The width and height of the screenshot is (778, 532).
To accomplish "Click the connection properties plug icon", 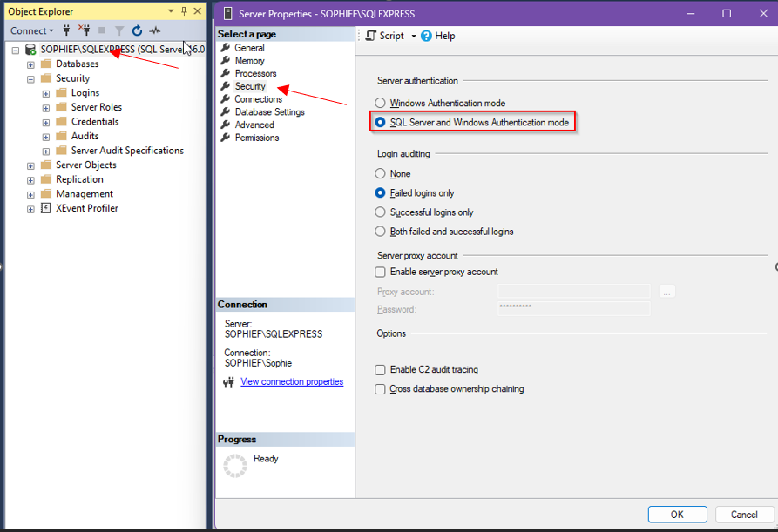I will (x=229, y=382).
